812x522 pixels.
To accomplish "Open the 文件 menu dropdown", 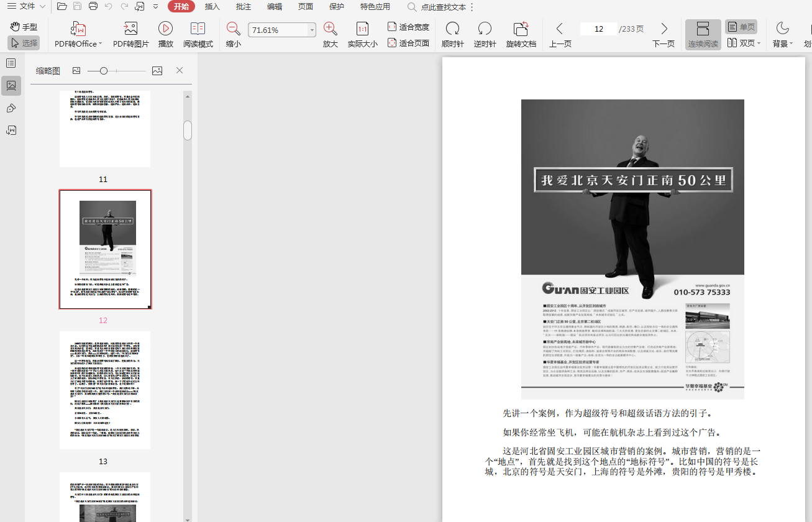I will 27,6.
